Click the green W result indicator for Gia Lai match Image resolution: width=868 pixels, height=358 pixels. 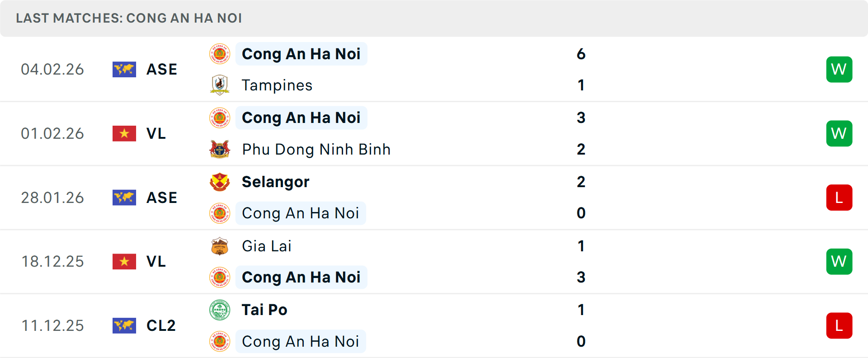click(839, 261)
